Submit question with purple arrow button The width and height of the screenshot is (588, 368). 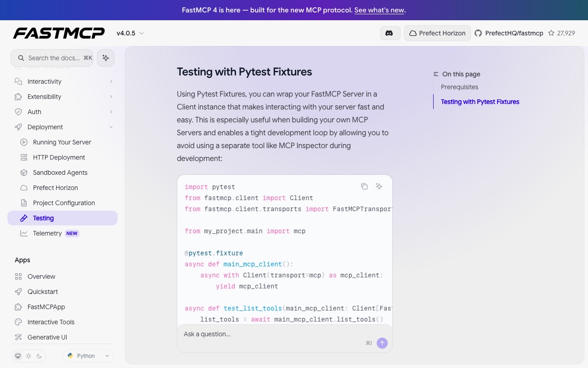tap(382, 343)
